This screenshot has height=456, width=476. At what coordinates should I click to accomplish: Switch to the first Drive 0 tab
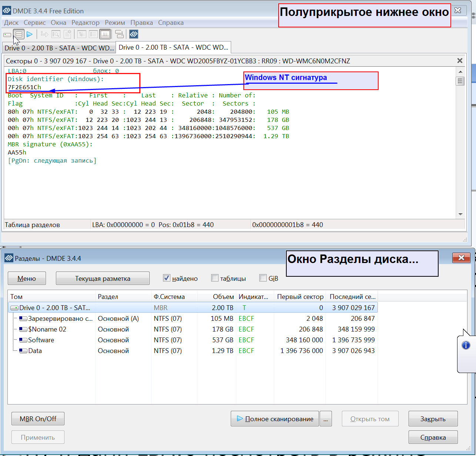tap(59, 48)
